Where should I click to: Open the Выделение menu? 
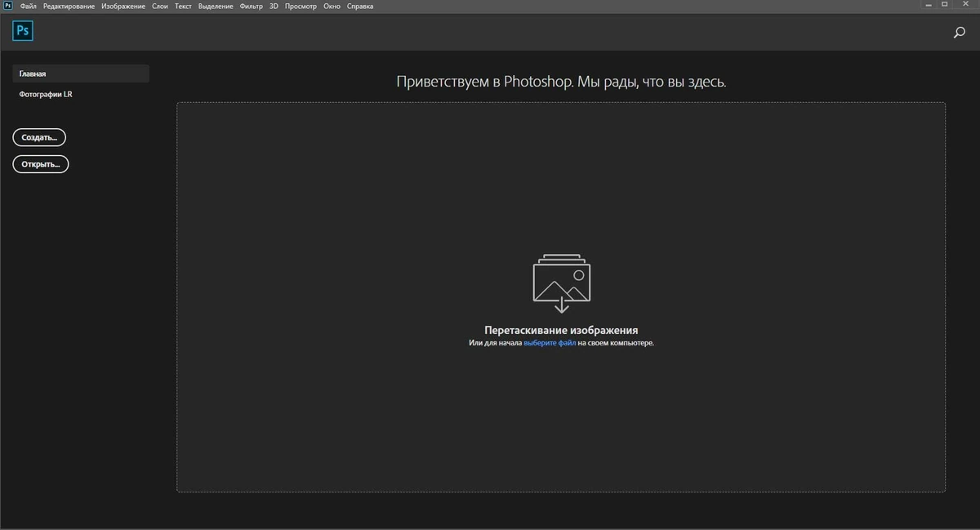216,6
